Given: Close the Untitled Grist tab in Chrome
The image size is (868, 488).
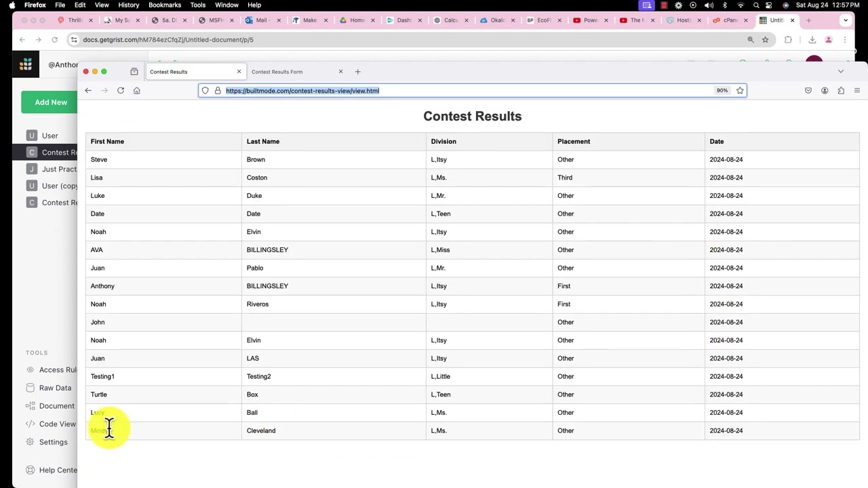Looking at the screenshot, I should coord(792,20).
